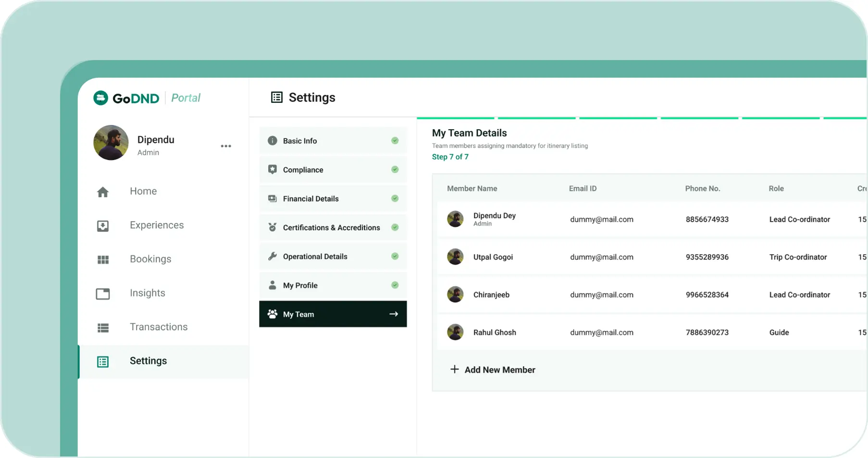The height and width of the screenshot is (458, 868).
Task: Open the Certifications & Accreditions section
Action: (331, 227)
